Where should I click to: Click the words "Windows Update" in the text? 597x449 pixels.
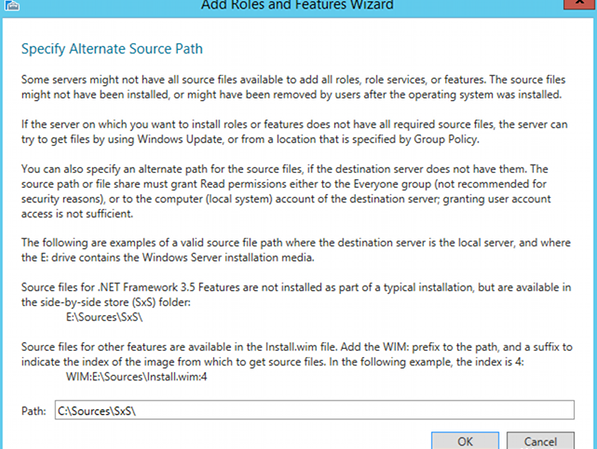(x=180, y=139)
